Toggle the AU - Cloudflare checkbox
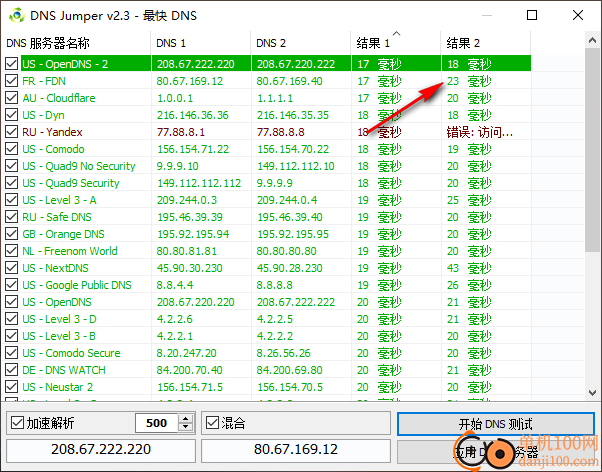The width and height of the screenshot is (602, 472). click(x=12, y=98)
